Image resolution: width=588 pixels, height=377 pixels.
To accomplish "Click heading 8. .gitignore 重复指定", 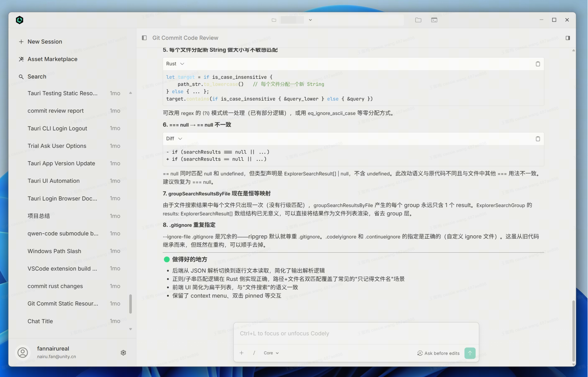I will click(x=189, y=225).
